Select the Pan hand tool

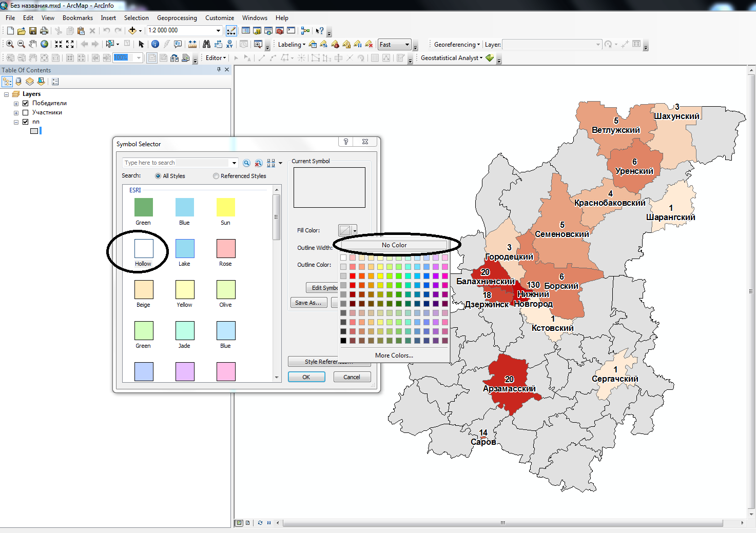[33, 44]
